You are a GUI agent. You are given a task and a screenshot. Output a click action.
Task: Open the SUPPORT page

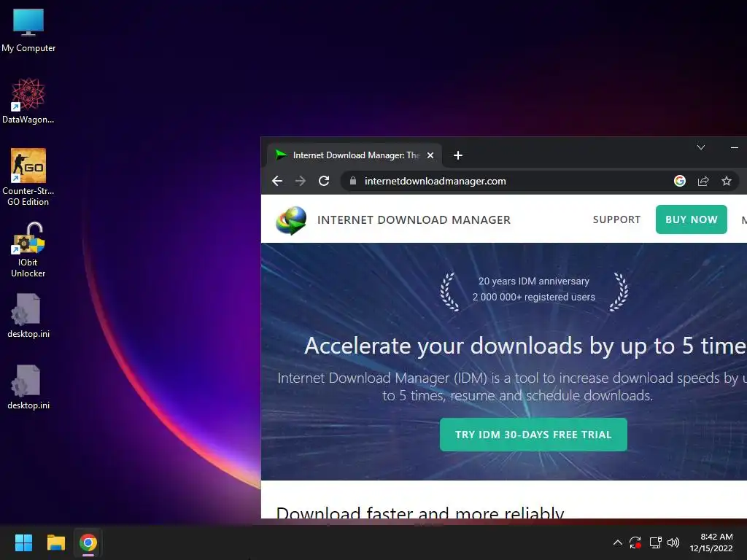616,219
